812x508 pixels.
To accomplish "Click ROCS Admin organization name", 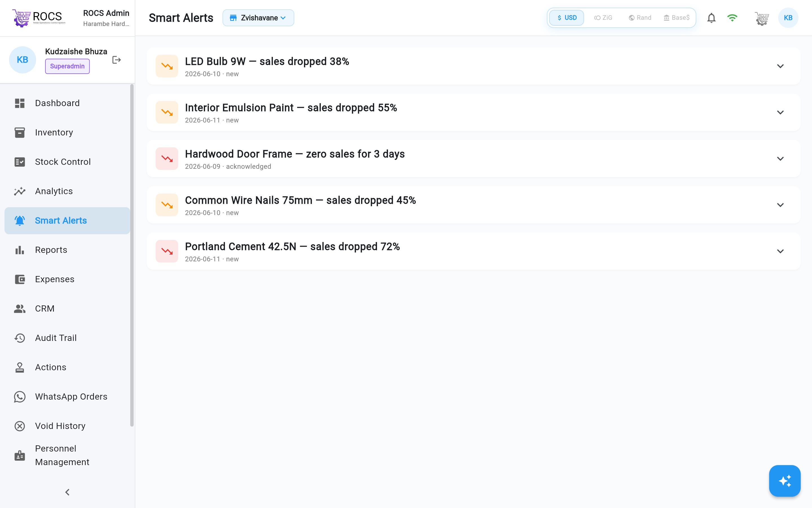I will coord(106,13).
